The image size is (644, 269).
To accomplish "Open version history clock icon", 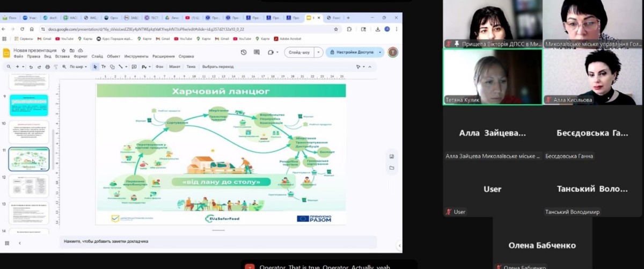I will [x=244, y=52].
